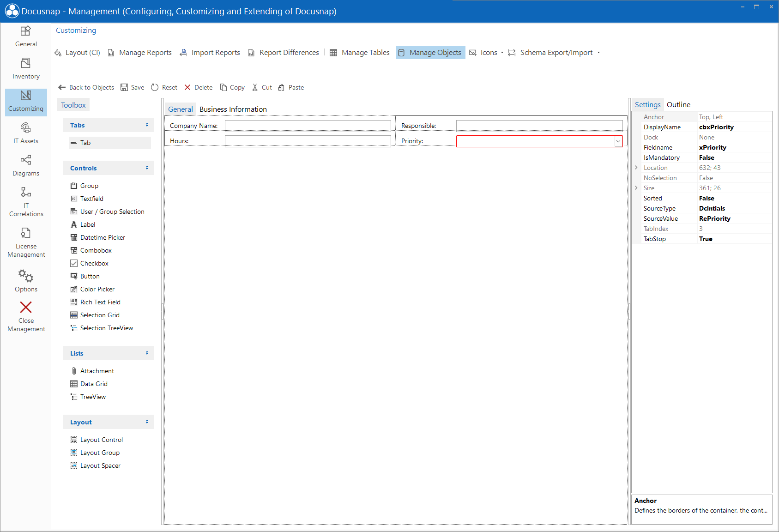Select the Settings tab
Image resolution: width=779 pixels, height=532 pixels.
pyautogui.click(x=647, y=105)
